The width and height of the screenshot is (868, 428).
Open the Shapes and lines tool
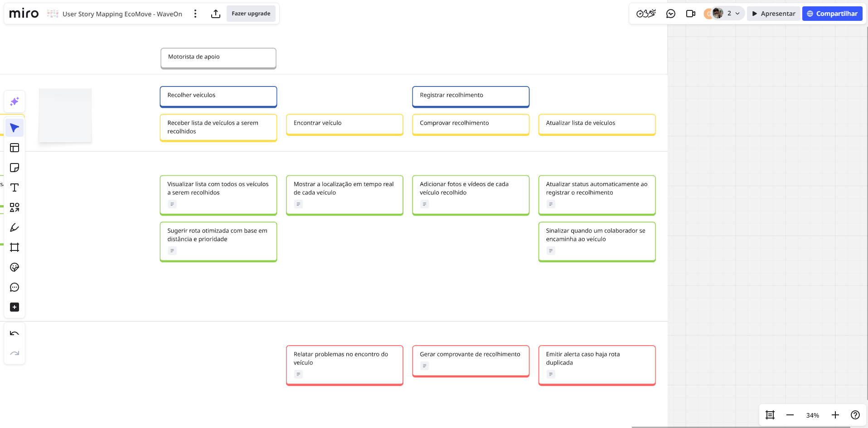click(x=15, y=207)
